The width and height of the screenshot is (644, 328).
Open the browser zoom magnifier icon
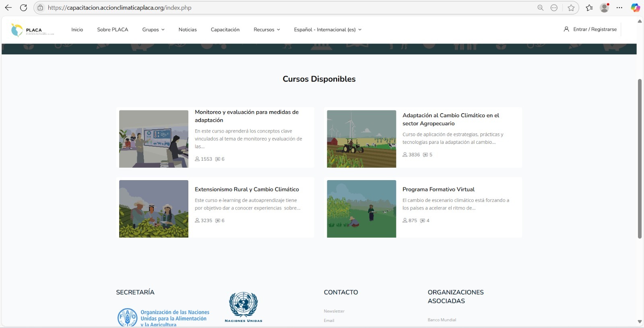[x=540, y=8]
